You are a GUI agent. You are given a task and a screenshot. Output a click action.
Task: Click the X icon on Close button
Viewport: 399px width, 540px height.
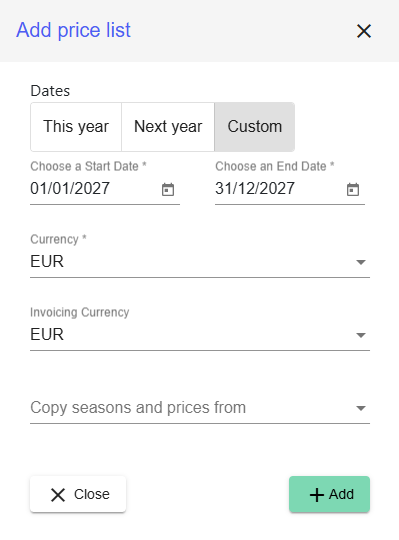pyautogui.click(x=58, y=495)
